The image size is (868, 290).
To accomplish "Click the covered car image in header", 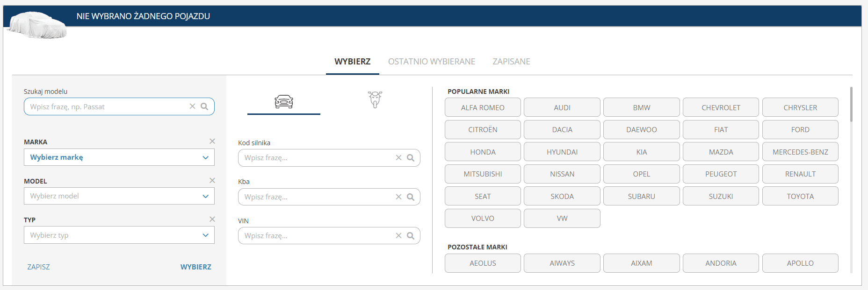I will (x=37, y=25).
